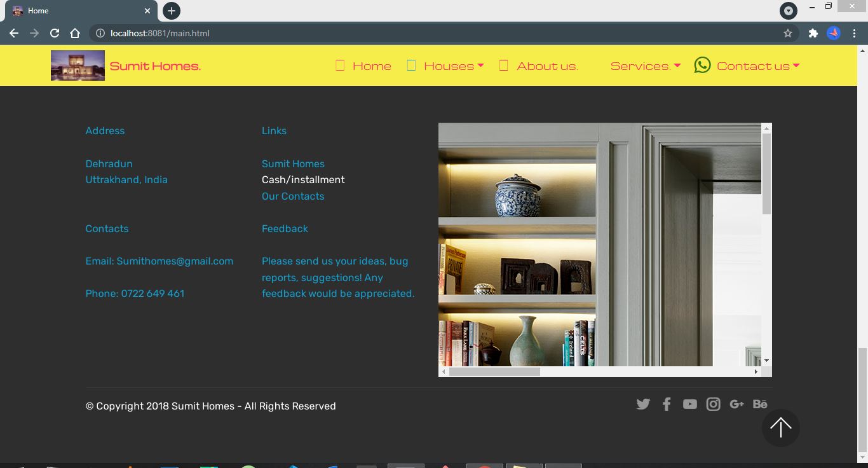Click the Contacts heading
Viewport: 868px width, 468px height.
107,228
